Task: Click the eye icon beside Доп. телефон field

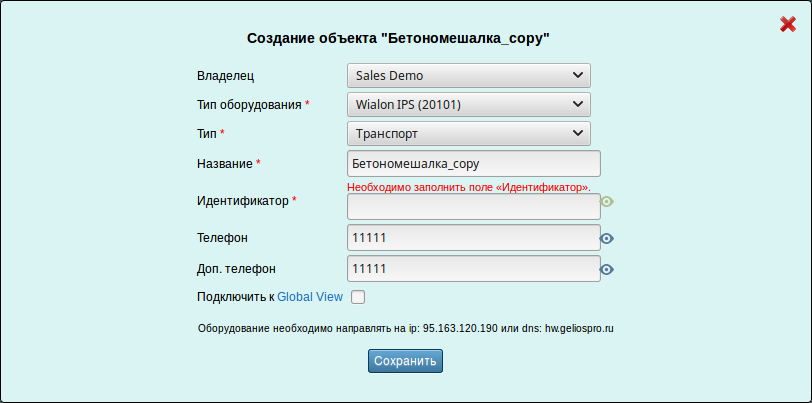Action: (607, 269)
